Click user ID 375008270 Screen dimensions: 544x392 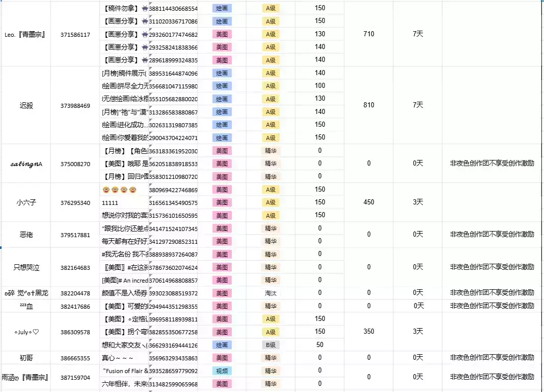(x=75, y=164)
